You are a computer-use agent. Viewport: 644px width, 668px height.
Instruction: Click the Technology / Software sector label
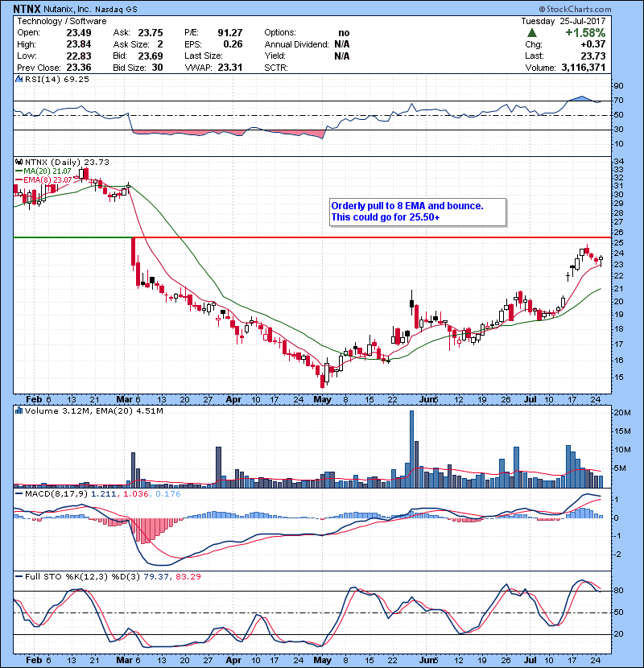click(x=62, y=21)
